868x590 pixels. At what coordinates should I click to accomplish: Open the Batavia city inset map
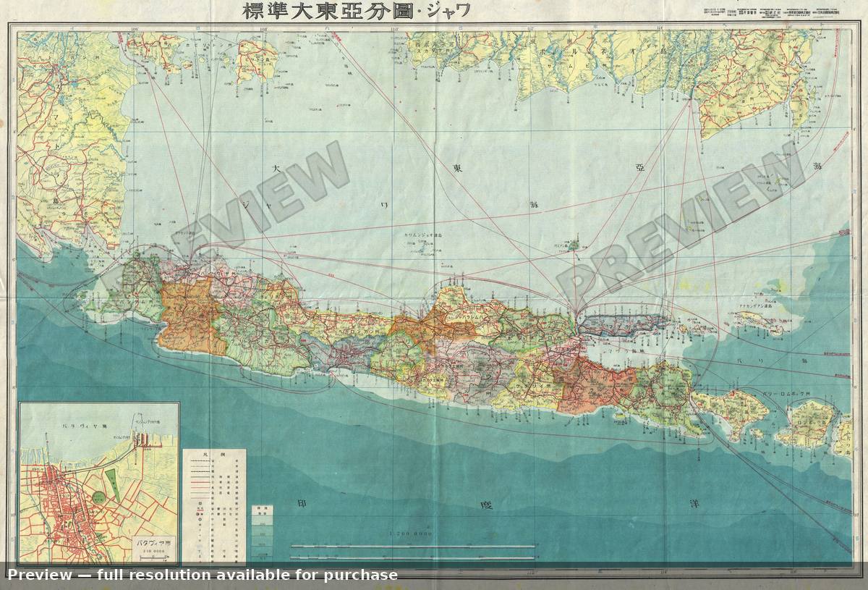point(98,482)
